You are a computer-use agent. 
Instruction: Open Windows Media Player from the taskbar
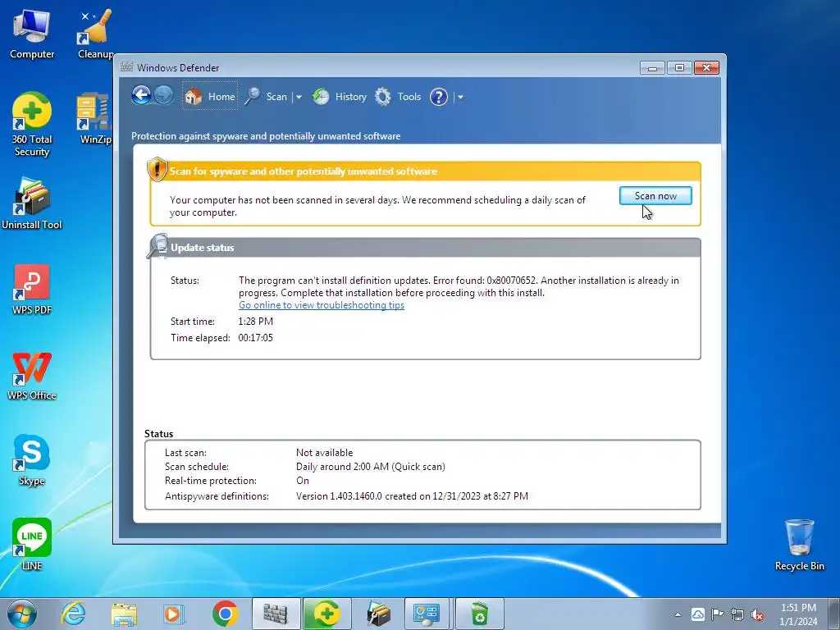(x=174, y=614)
